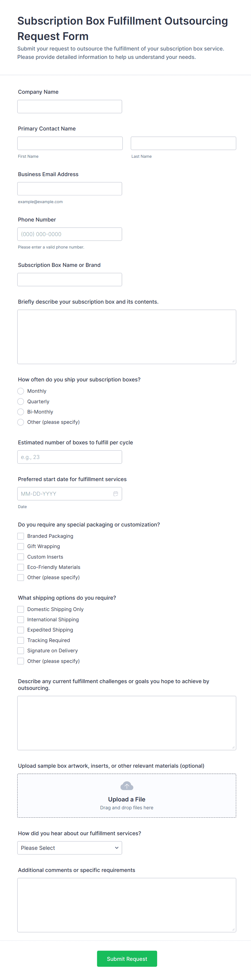Click the Last Name input box
This screenshot has height=980, width=251.
[x=183, y=143]
